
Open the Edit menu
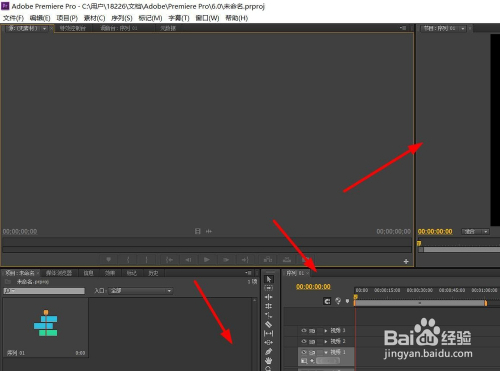(40, 18)
